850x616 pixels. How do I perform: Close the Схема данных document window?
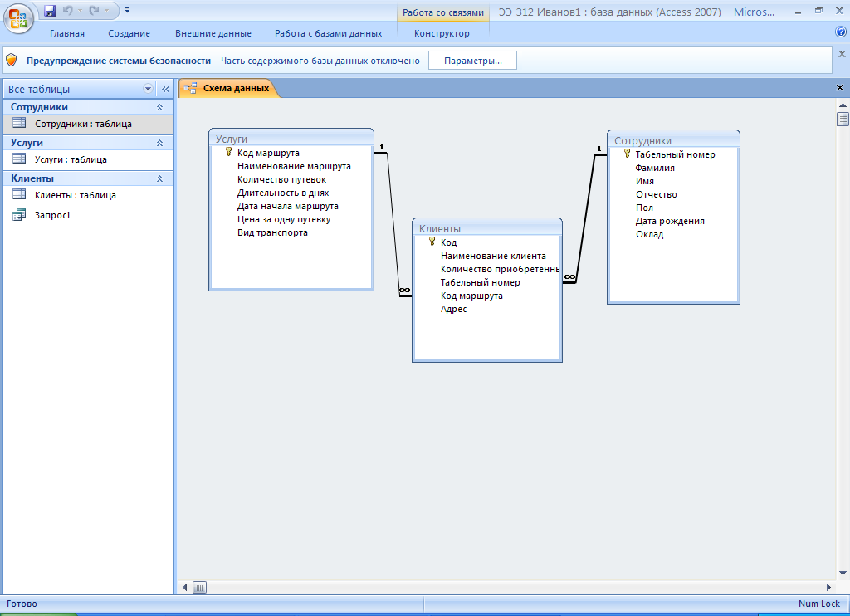(x=840, y=88)
